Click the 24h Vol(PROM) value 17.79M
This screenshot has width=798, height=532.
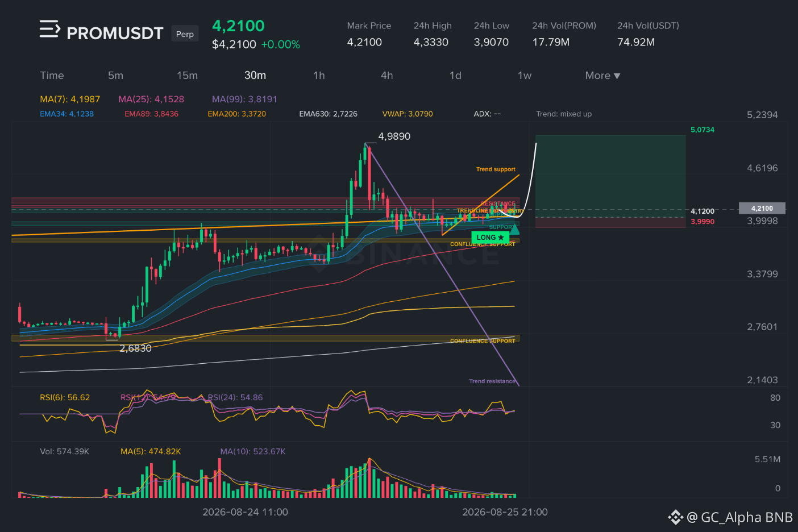[x=551, y=42]
